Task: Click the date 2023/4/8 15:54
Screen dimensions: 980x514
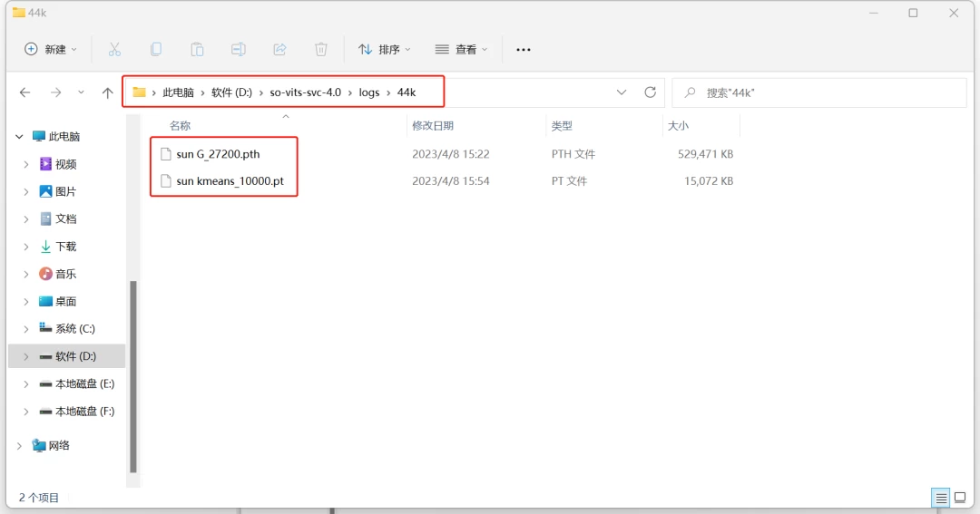Action: click(451, 181)
